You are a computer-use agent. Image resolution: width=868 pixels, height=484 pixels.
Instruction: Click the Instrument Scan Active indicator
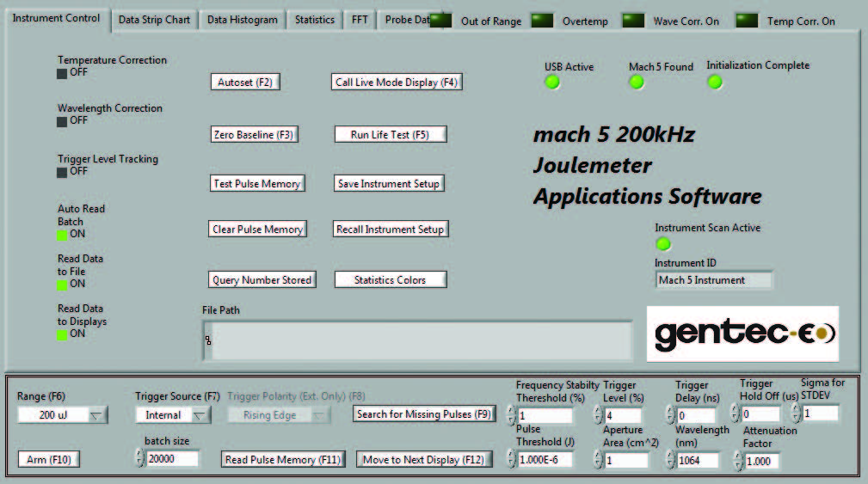[x=663, y=244]
